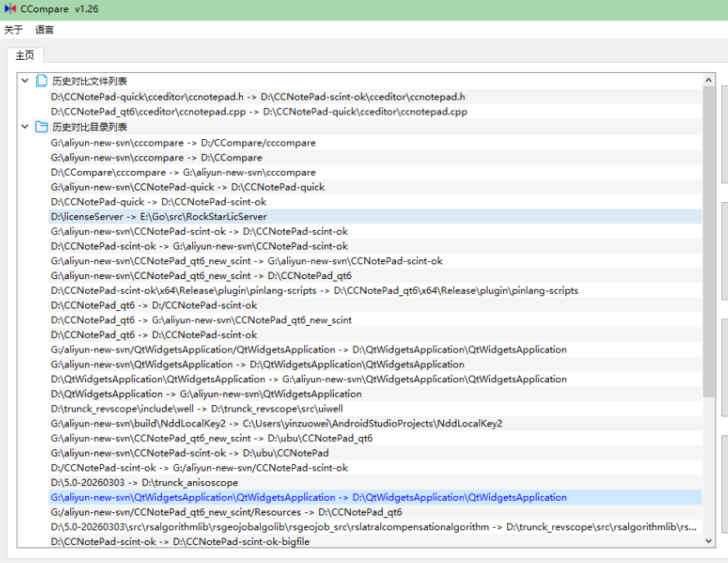Click the scrollbar down arrow
The image size is (728, 563).
pos(708,541)
